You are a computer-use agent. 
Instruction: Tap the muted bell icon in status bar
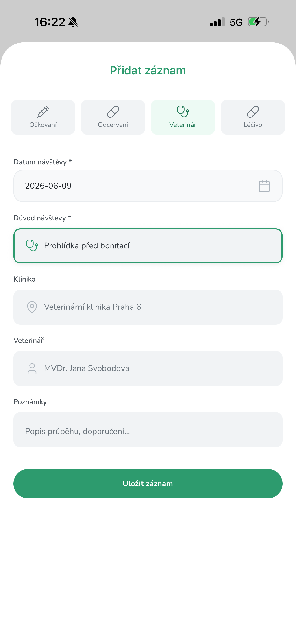click(x=73, y=22)
